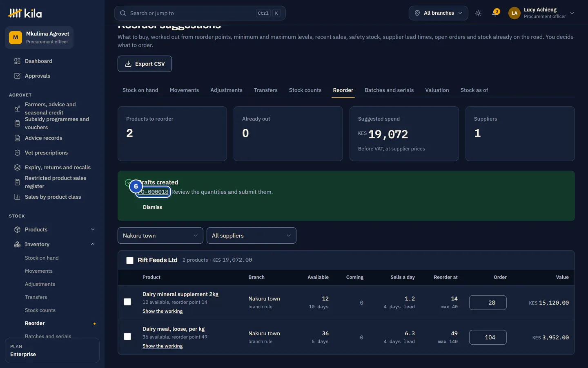Open the Lucy Achieng account menu chevron
Viewport: 588px width, 368px height.
pos(572,13)
